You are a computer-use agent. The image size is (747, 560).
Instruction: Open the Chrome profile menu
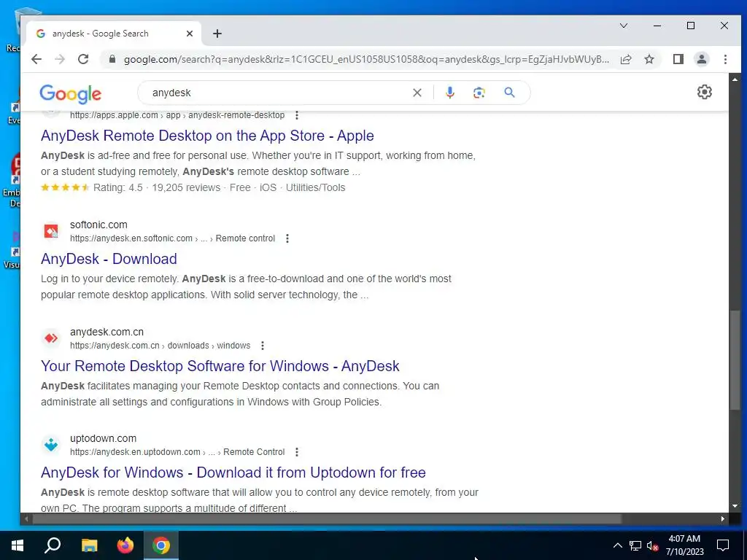702,59
